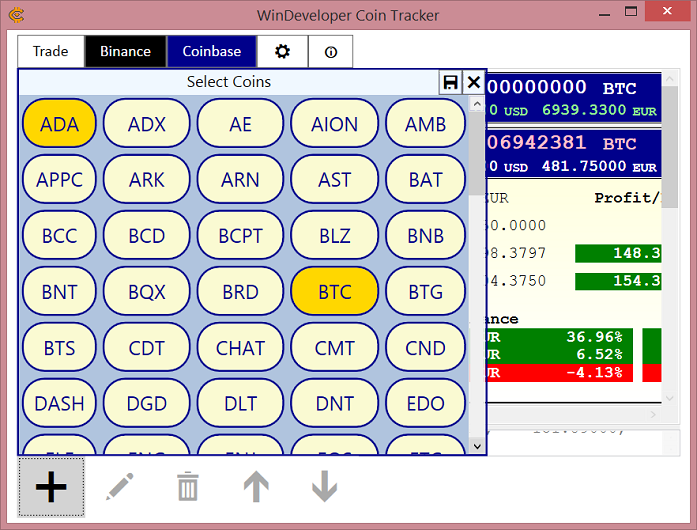Select the BNB coin
This screenshot has height=530, width=697.
[x=425, y=235]
